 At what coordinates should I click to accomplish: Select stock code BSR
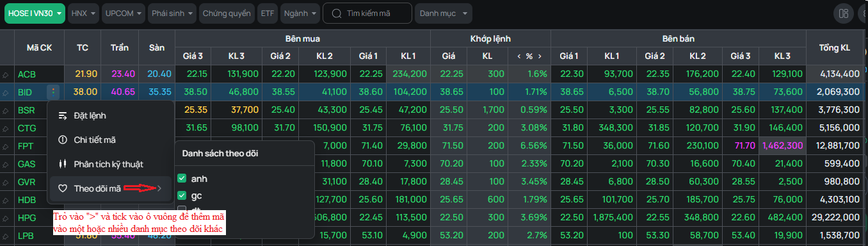(x=26, y=110)
